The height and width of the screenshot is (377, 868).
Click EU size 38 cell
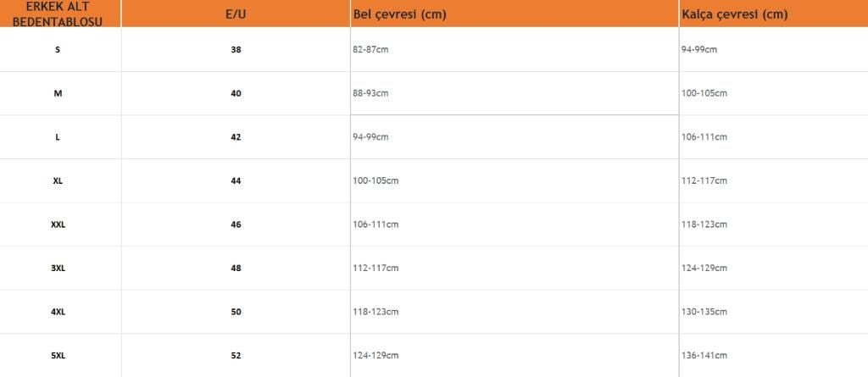[236, 50]
